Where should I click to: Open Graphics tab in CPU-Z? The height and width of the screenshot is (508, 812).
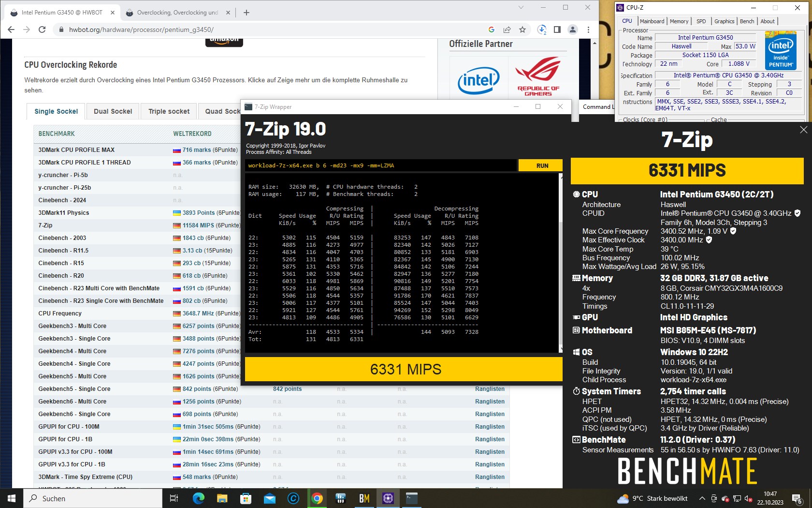pos(724,21)
